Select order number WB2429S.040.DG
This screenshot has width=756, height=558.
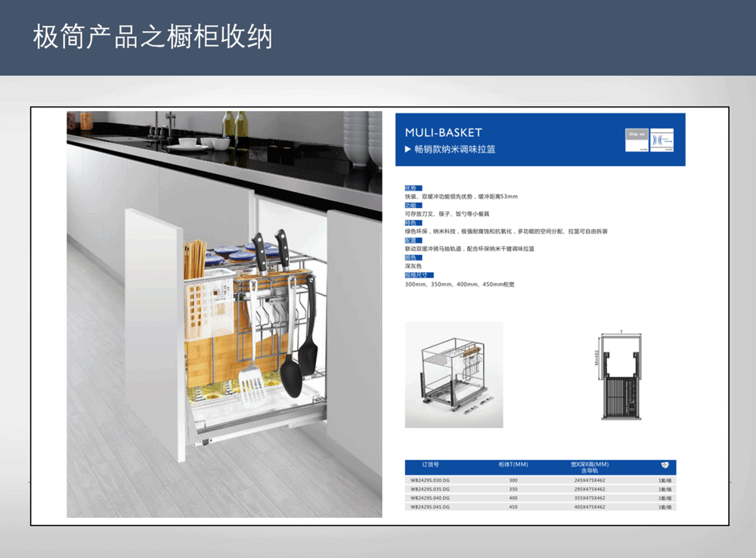429,498
